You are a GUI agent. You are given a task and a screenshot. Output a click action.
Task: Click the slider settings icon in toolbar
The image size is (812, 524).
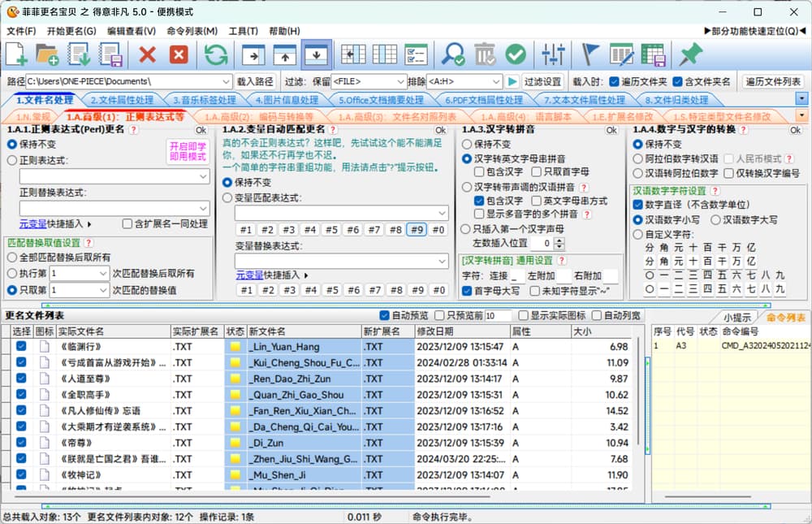click(x=553, y=54)
